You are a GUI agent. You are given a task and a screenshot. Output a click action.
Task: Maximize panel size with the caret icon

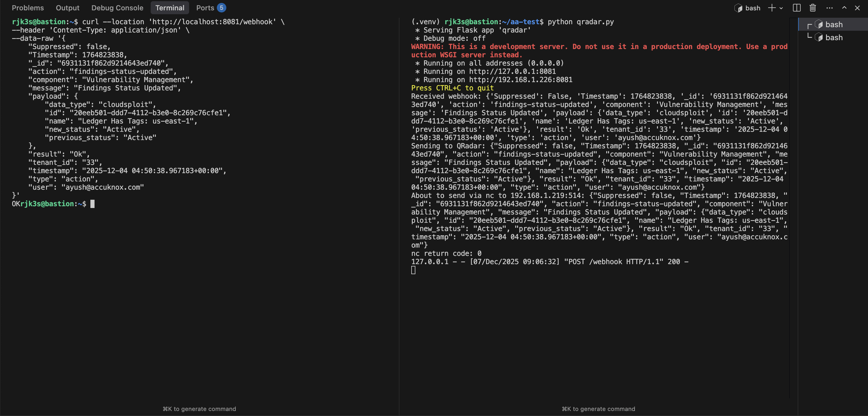[844, 8]
